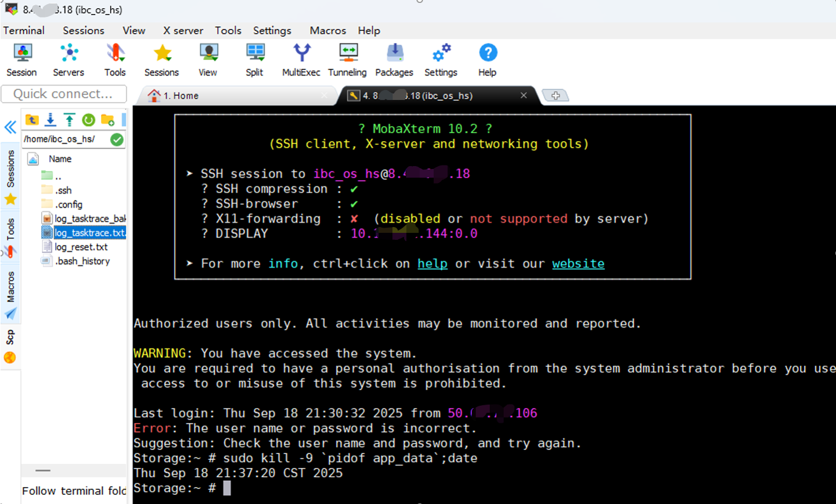Image resolution: width=836 pixels, height=504 pixels.
Task: Open a new tab with plus button
Action: coord(556,96)
